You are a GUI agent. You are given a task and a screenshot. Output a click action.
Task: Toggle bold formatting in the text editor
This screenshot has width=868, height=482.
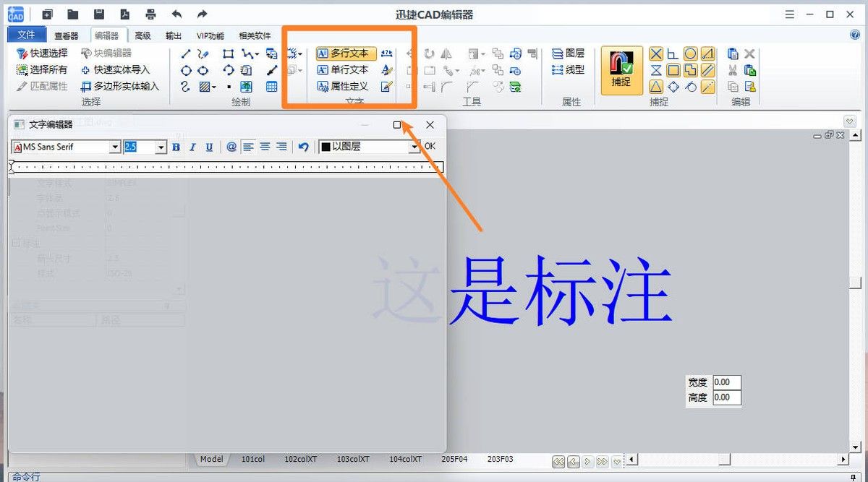(x=176, y=147)
